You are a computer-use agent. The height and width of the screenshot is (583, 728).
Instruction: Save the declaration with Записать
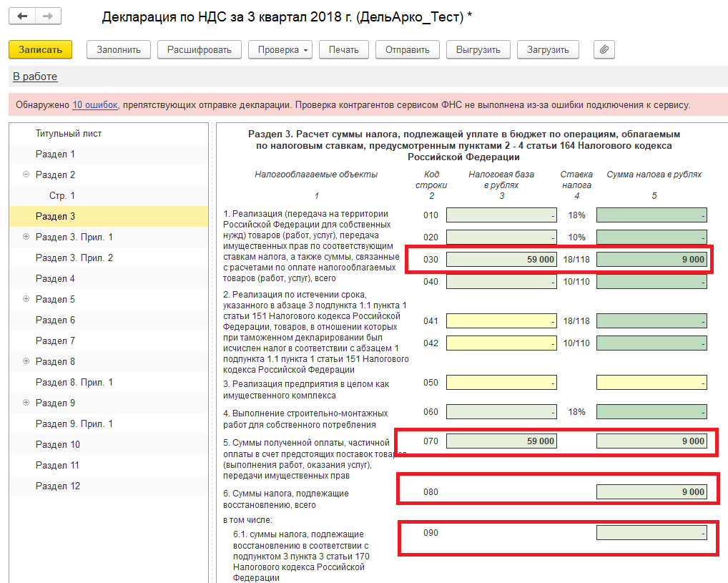(x=40, y=49)
